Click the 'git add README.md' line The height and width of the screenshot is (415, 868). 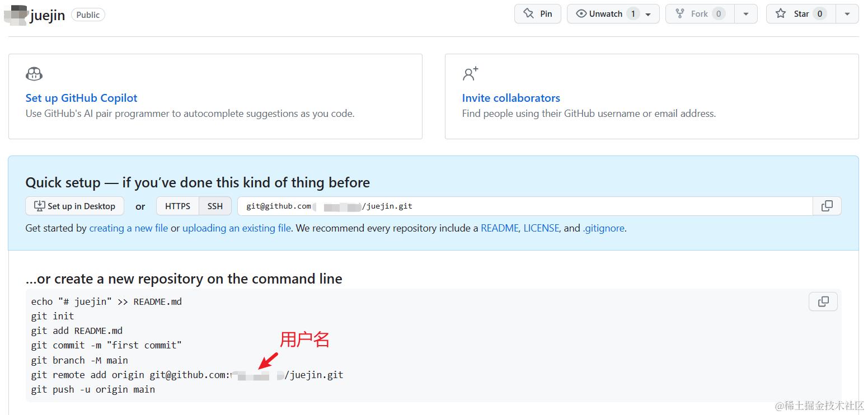click(77, 331)
